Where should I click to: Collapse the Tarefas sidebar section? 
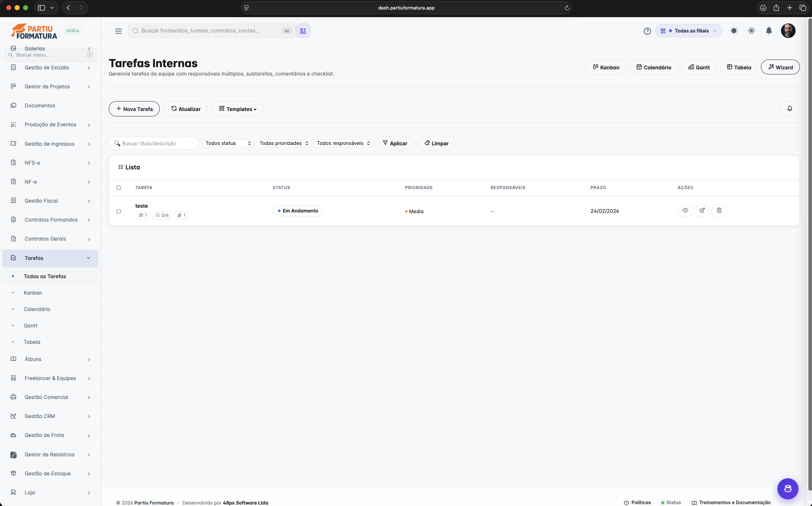click(x=50, y=258)
